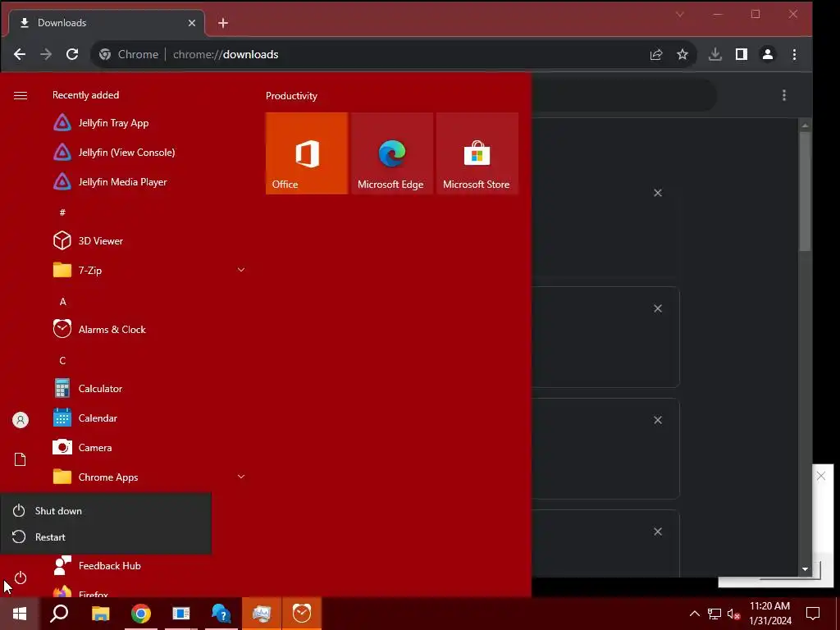Open Chrome downloads toolbar icon
The height and width of the screenshot is (630, 840).
click(715, 54)
